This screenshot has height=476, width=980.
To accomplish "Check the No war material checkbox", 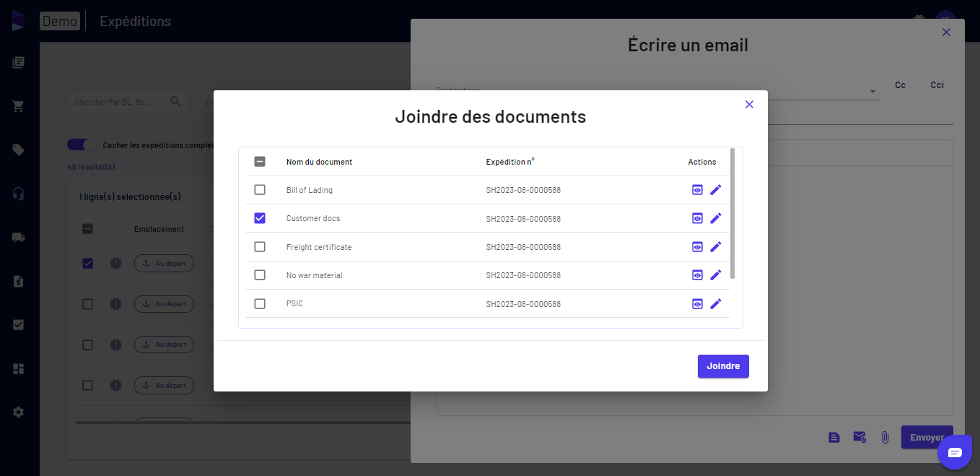I will (x=260, y=275).
